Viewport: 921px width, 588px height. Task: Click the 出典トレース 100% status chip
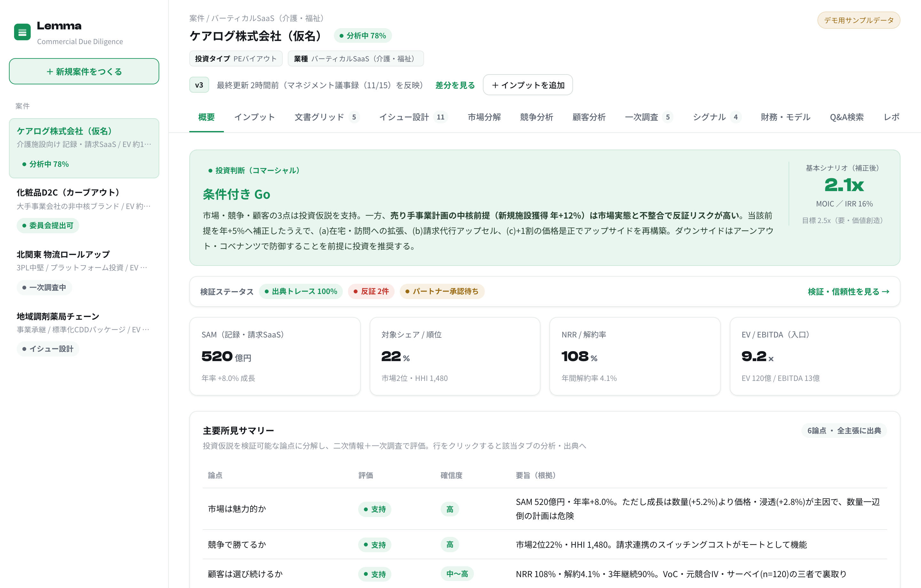(301, 291)
